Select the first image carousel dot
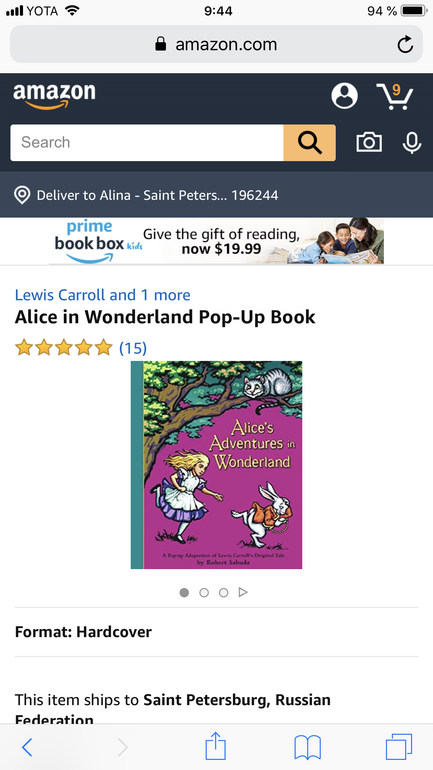Screen dimensions: 433x770 click(184, 593)
